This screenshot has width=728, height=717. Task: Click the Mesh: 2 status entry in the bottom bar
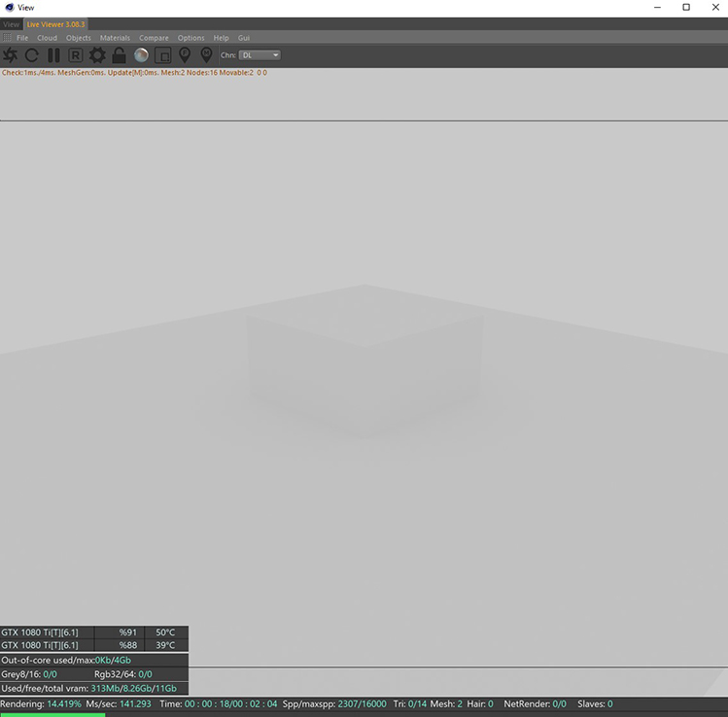pyautogui.click(x=446, y=704)
